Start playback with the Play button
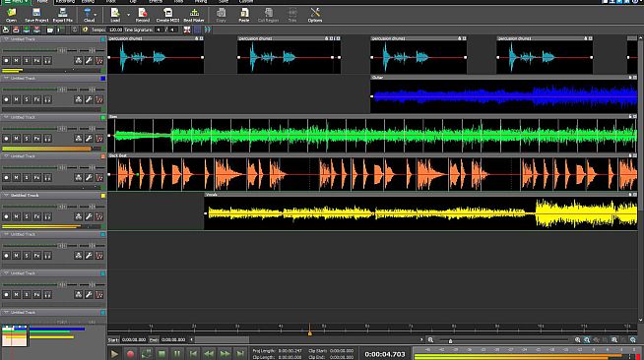 click(114, 353)
